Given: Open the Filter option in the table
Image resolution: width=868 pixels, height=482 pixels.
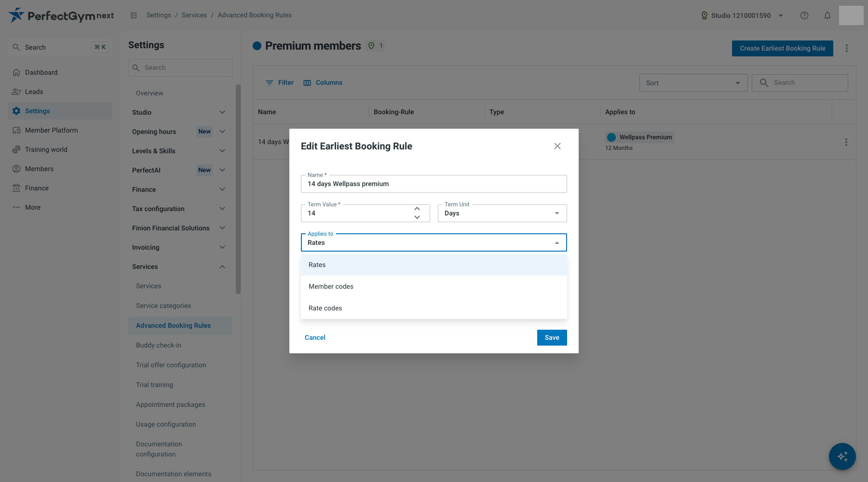Looking at the screenshot, I should point(280,83).
